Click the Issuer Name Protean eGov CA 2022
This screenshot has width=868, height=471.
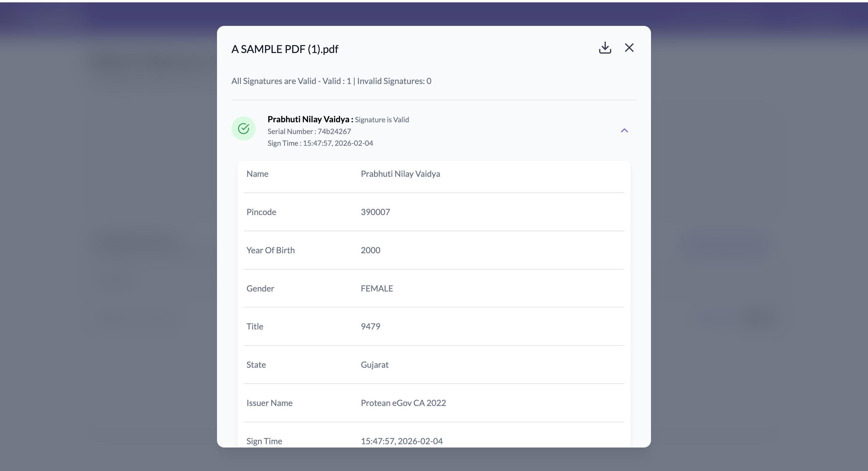pyautogui.click(x=403, y=403)
